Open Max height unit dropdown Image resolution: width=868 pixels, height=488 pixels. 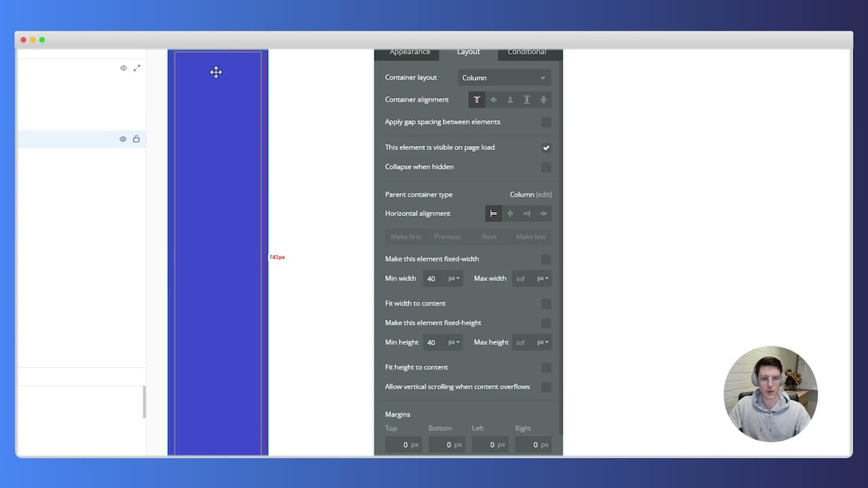coord(542,342)
